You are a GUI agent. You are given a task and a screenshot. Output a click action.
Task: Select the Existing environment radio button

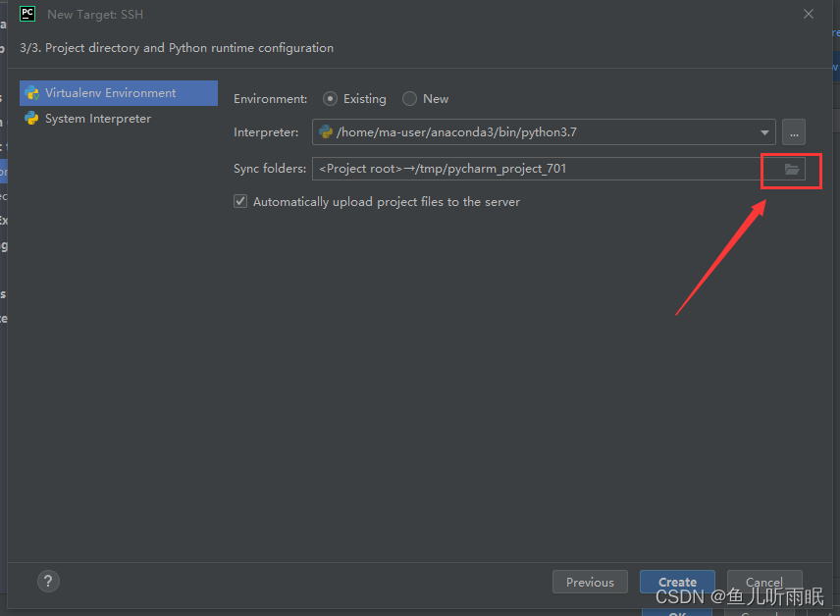point(330,98)
